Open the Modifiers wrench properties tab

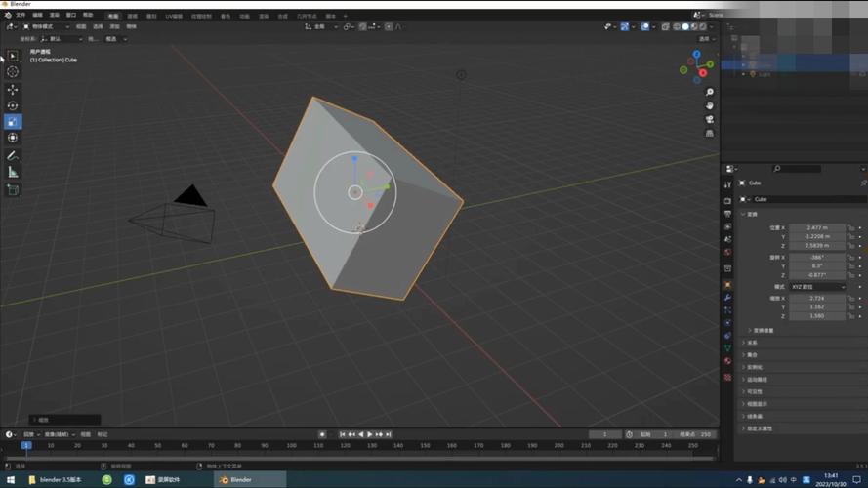click(727, 298)
